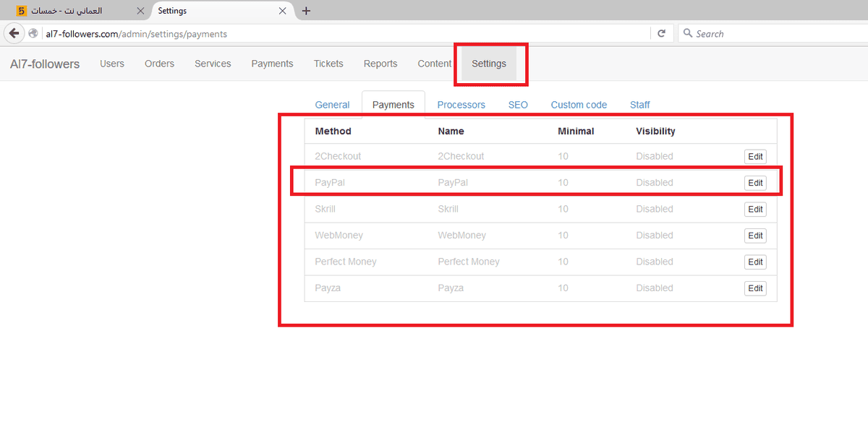Go back with the browser back arrow
This screenshot has height=427, width=868.
[14, 33]
